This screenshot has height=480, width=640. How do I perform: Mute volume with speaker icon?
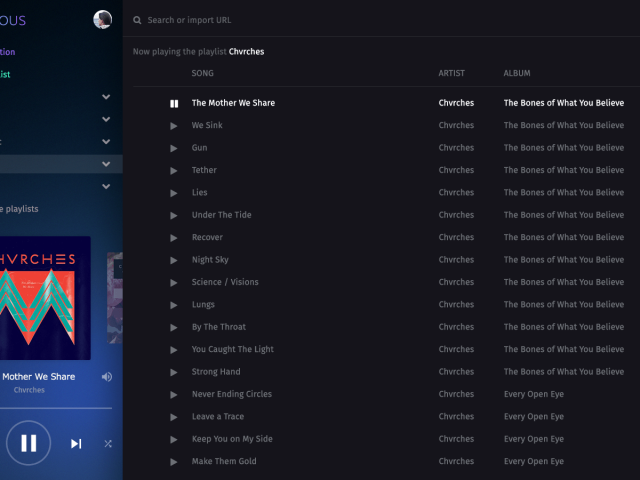[107, 377]
